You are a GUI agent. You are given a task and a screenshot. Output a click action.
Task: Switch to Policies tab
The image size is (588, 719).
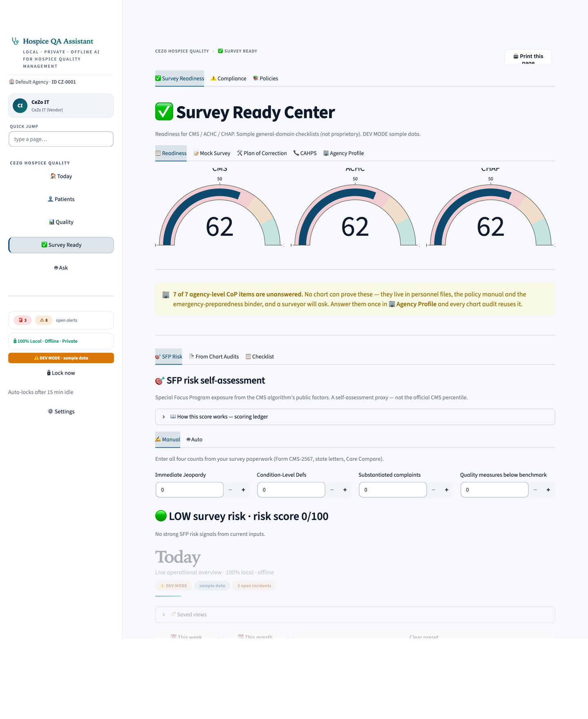265,78
